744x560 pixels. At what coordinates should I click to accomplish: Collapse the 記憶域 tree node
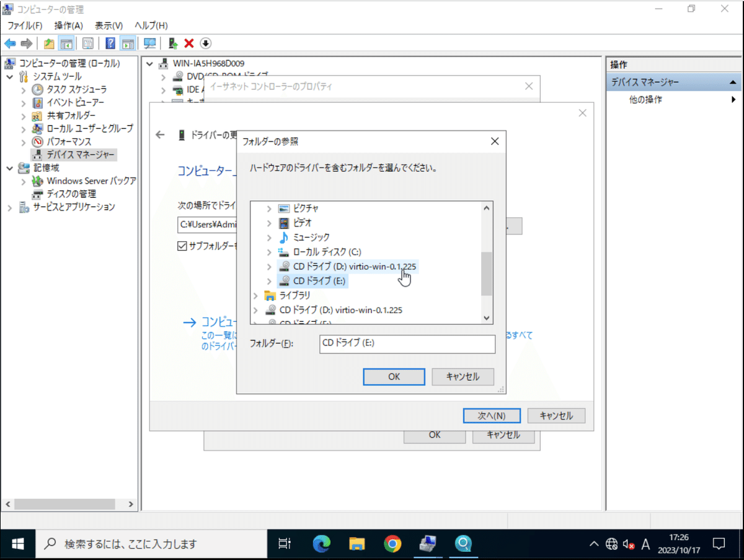9,167
